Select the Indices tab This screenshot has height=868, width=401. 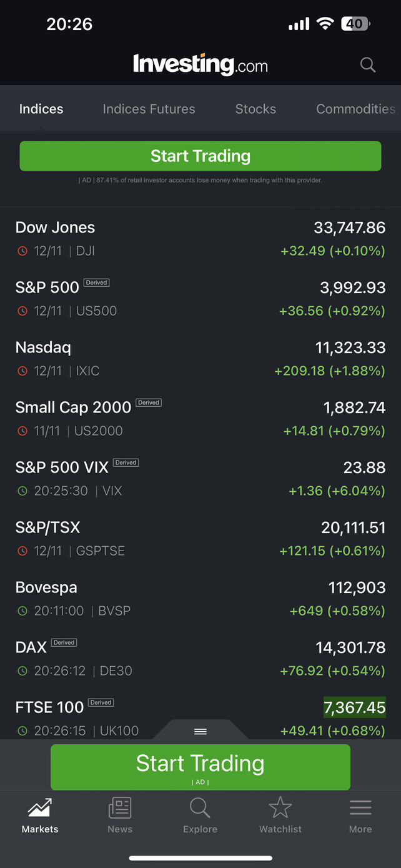point(41,109)
